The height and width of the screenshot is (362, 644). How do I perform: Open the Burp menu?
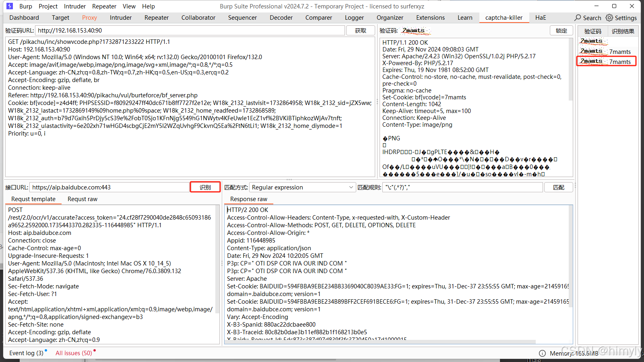pyautogui.click(x=26, y=6)
